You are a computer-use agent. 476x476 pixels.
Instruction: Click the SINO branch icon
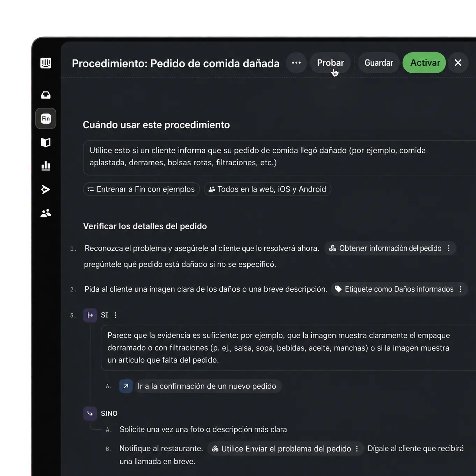point(90,413)
